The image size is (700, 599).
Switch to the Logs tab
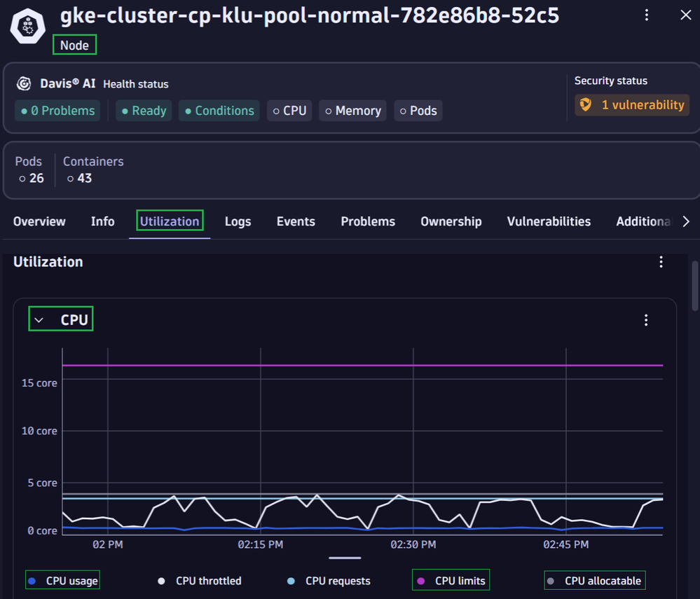tap(238, 221)
